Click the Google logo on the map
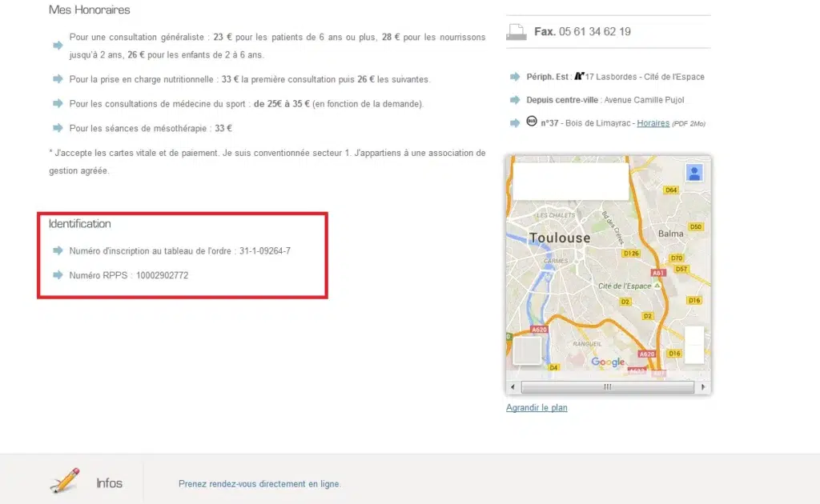This screenshot has height=504, width=820. pyautogui.click(x=608, y=362)
